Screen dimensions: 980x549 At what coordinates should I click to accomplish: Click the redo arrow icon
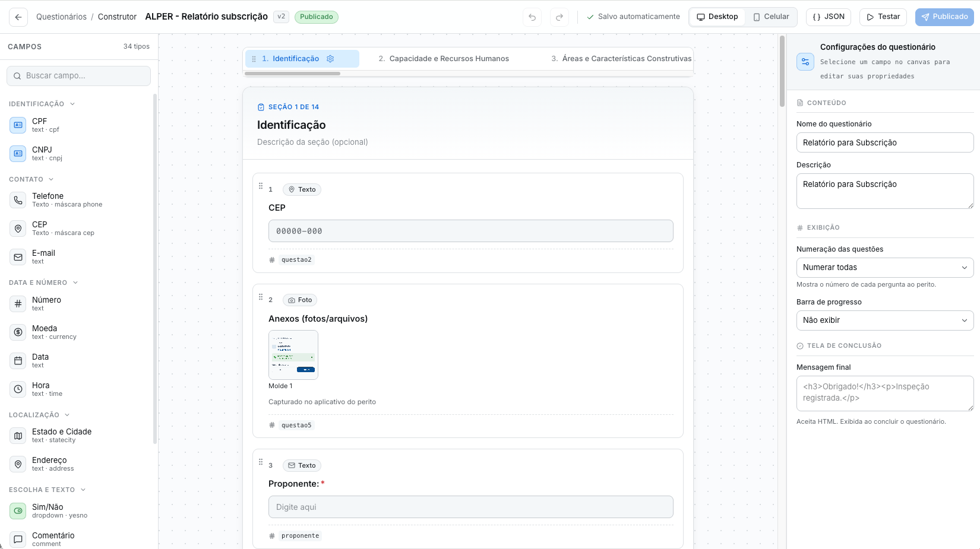click(559, 17)
